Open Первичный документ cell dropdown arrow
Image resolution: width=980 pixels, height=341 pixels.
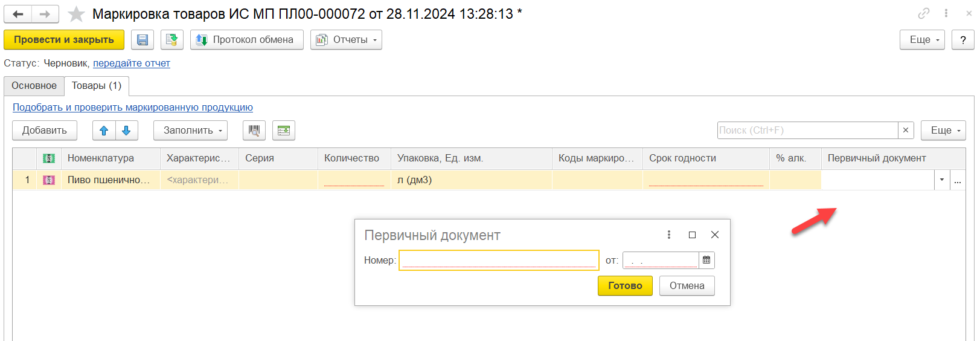(x=942, y=180)
